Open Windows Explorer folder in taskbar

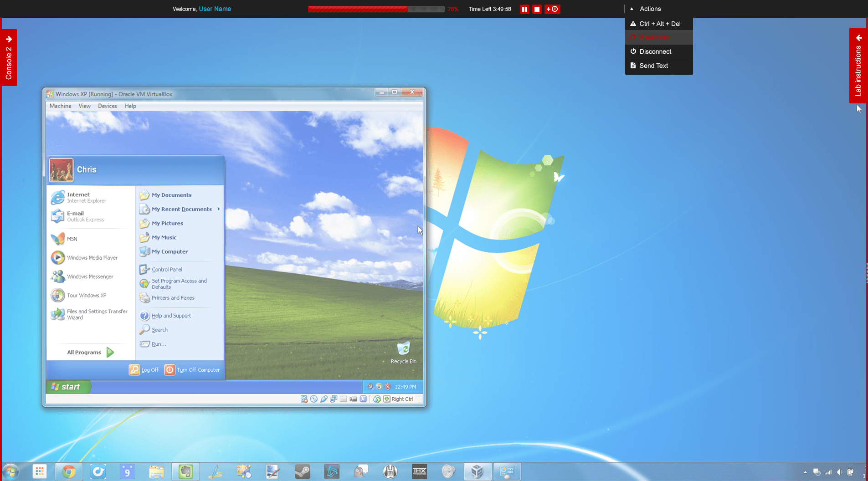point(156,471)
